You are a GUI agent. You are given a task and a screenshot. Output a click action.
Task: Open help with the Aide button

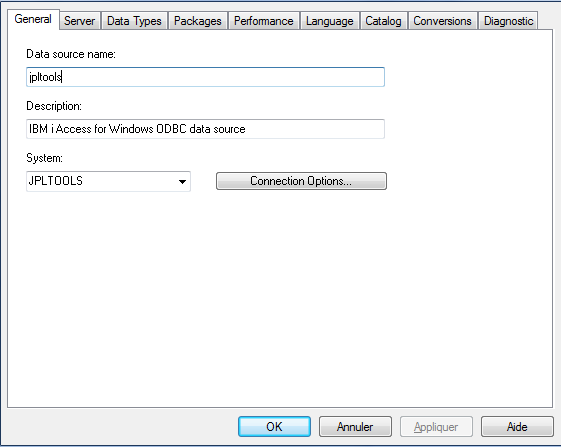coord(517,427)
